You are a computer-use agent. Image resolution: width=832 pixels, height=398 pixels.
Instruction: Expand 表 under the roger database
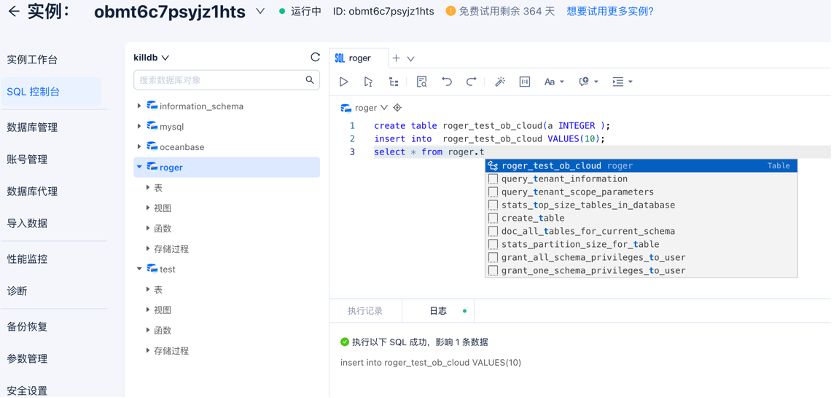click(x=148, y=188)
